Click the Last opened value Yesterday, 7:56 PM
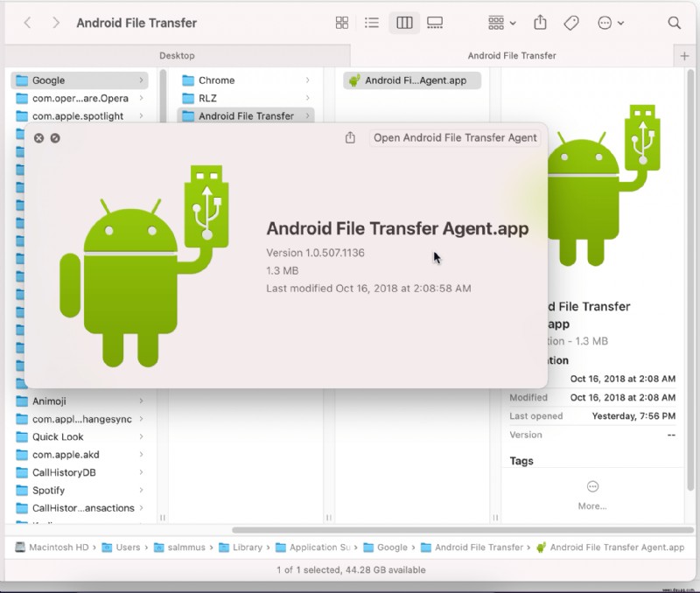The image size is (700, 593). coord(633,416)
